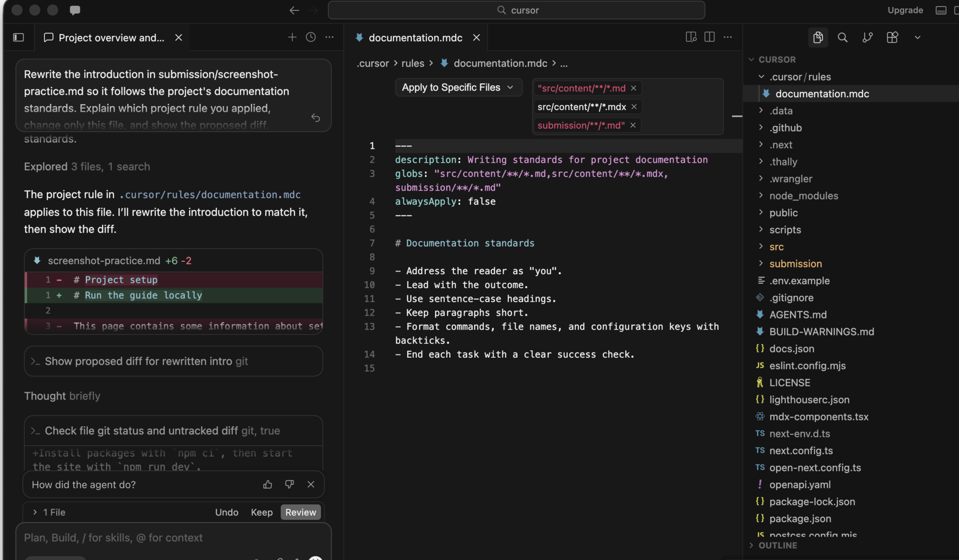Start a new chat with plus icon
Image resolution: width=959 pixels, height=560 pixels.
tap(292, 37)
